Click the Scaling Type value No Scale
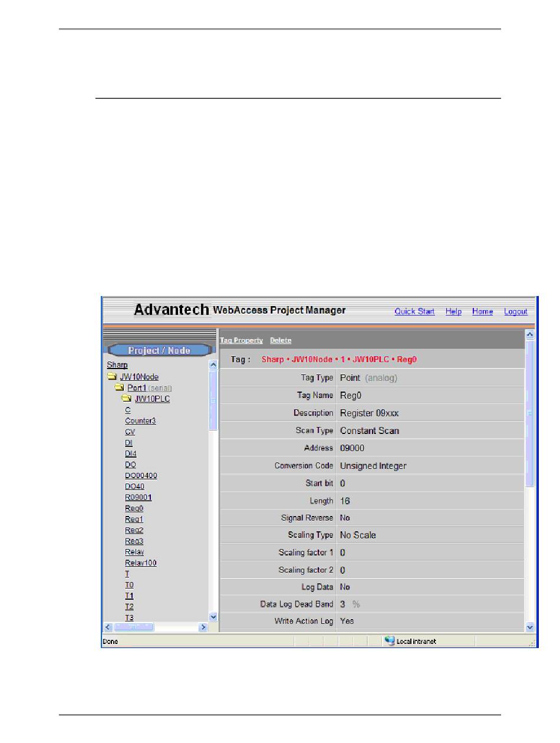This screenshot has width=560, height=743. tap(358, 535)
